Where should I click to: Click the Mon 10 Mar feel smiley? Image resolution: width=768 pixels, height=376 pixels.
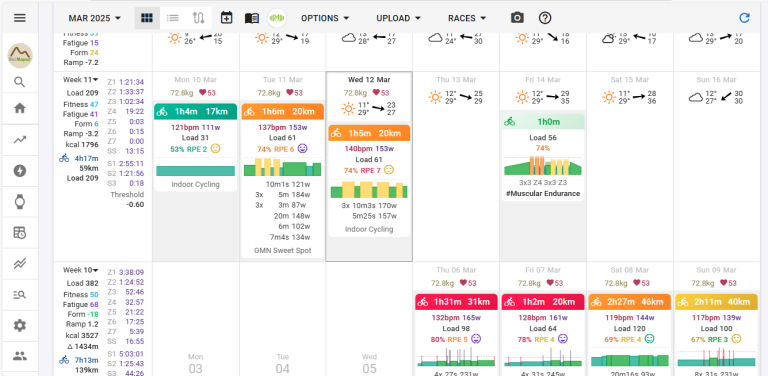[x=216, y=149]
